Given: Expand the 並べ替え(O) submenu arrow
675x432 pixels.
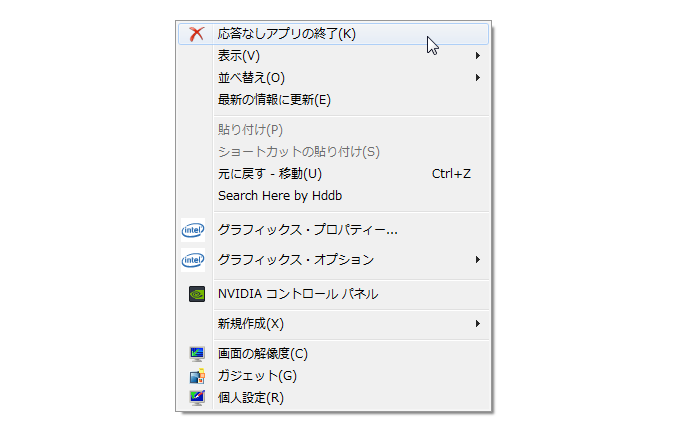Looking at the screenshot, I should (x=477, y=77).
